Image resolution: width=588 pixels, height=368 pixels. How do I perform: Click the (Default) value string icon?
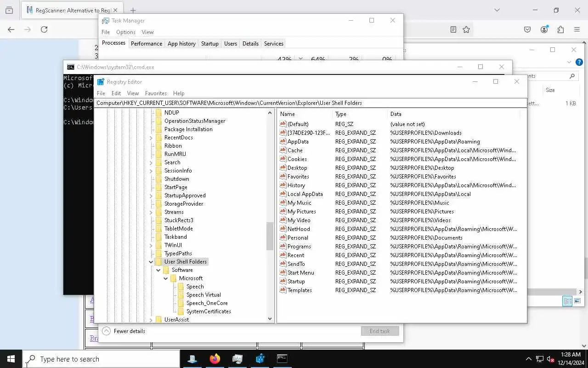pyautogui.click(x=283, y=124)
